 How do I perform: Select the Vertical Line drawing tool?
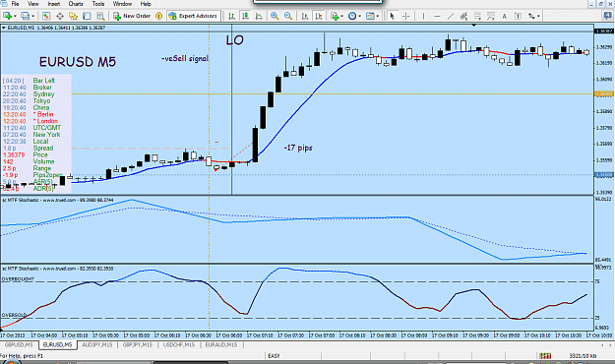tap(423, 16)
